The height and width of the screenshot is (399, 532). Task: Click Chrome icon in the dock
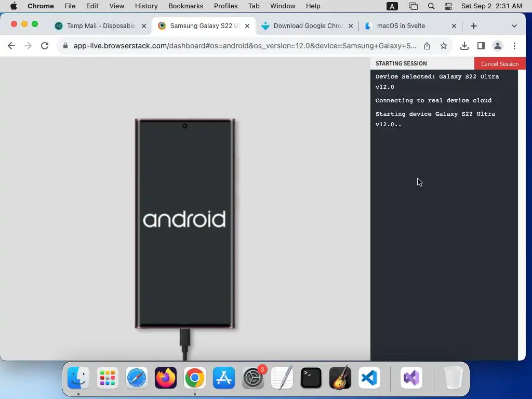195,378
